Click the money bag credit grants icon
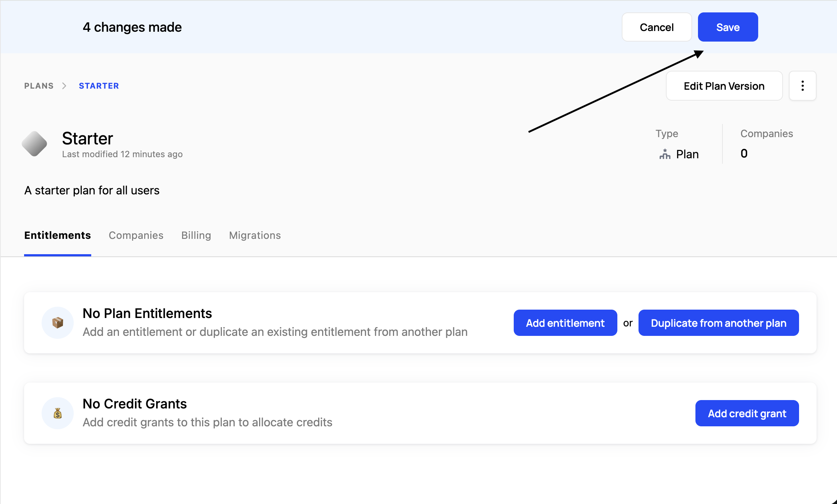This screenshot has width=837, height=504. (58, 413)
